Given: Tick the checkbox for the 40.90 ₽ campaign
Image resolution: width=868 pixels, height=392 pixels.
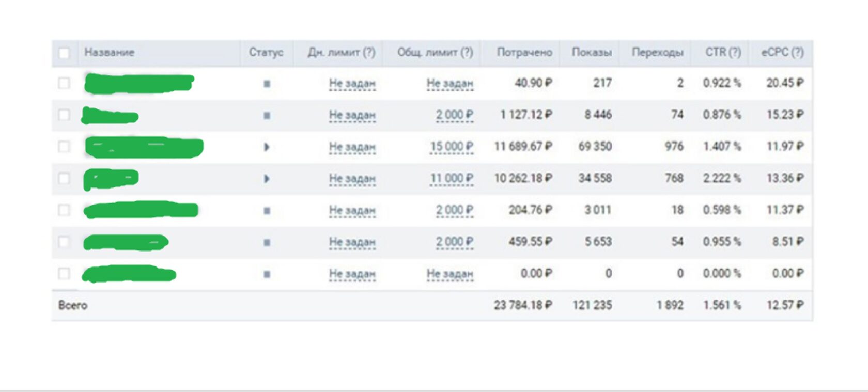Looking at the screenshot, I should tap(64, 83).
